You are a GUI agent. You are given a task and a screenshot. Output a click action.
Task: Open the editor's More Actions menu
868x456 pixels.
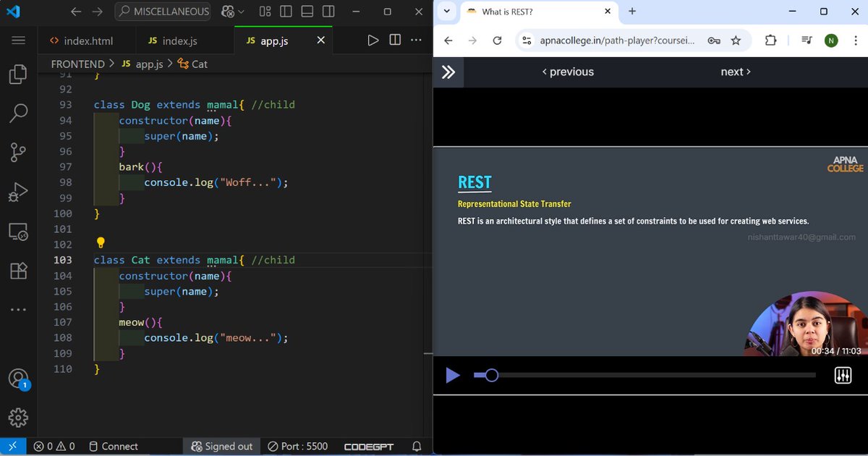click(417, 41)
